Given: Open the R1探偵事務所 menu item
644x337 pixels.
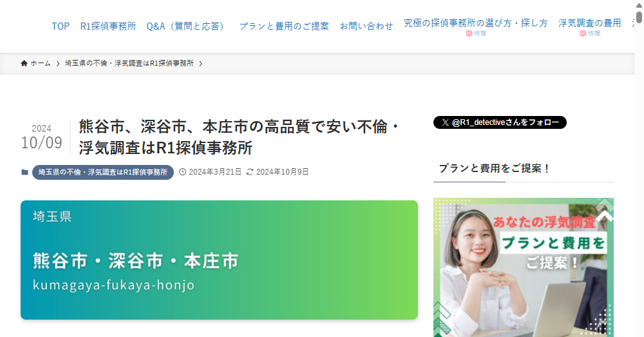Looking at the screenshot, I should tap(108, 26).
